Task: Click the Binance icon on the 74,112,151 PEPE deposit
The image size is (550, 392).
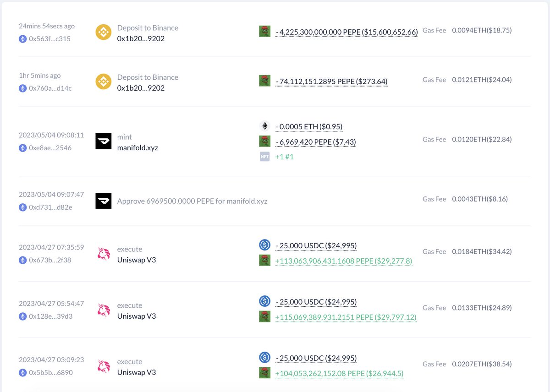Action: [103, 82]
